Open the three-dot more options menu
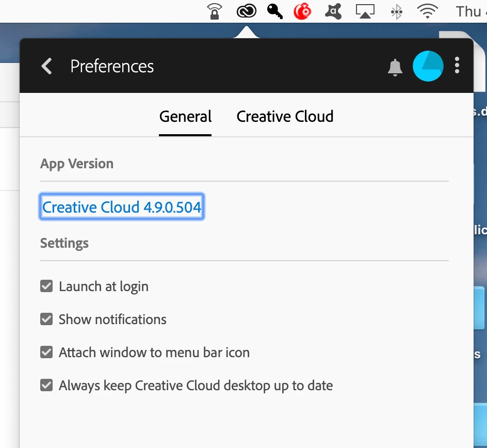 coord(457,65)
